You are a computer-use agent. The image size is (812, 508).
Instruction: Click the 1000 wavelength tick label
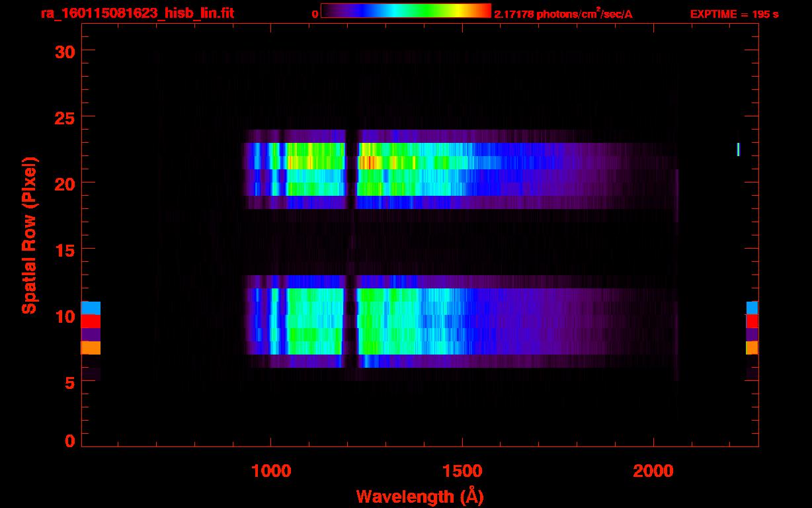tap(271, 471)
